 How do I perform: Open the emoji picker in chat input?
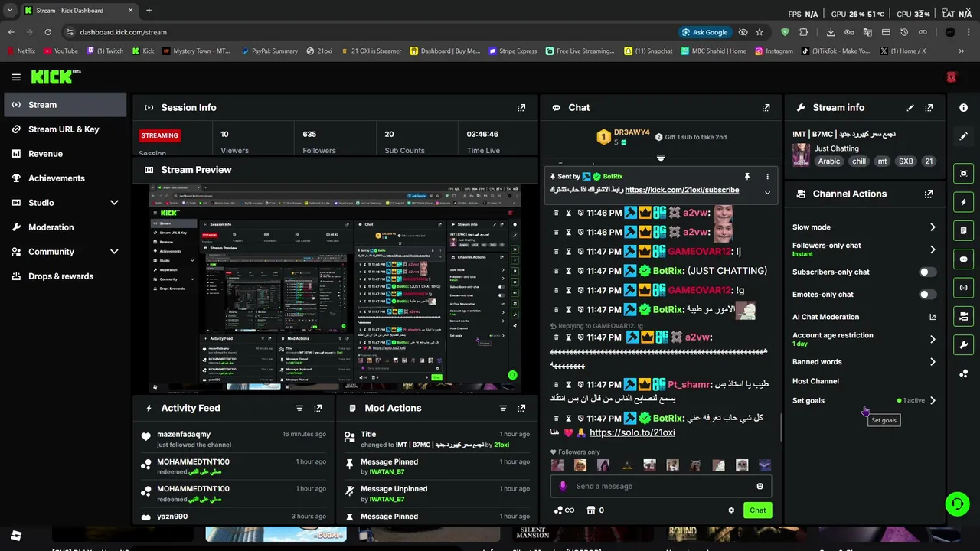point(759,487)
